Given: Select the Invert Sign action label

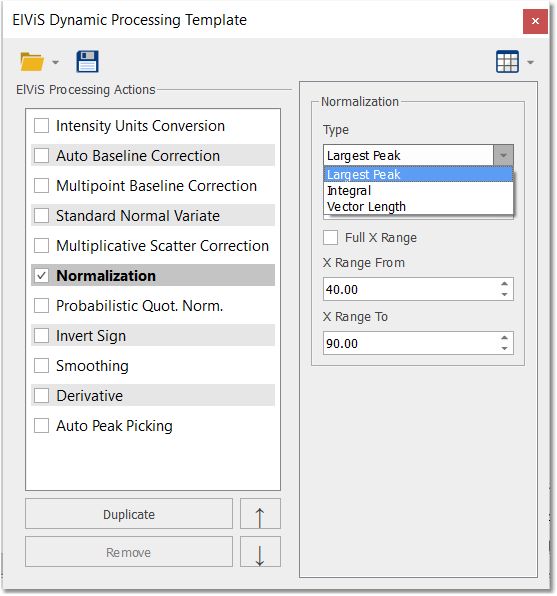Looking at the screenshot, I should (91, 336).
